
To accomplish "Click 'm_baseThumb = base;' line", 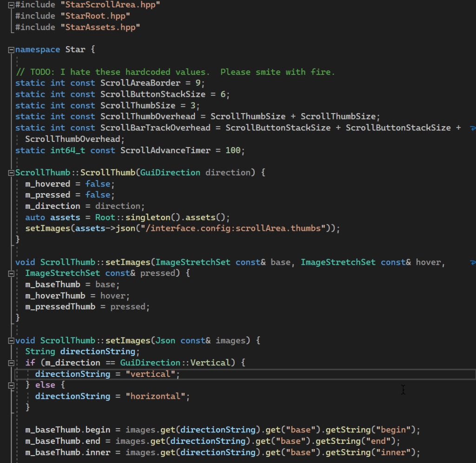I will pos(73,284).
